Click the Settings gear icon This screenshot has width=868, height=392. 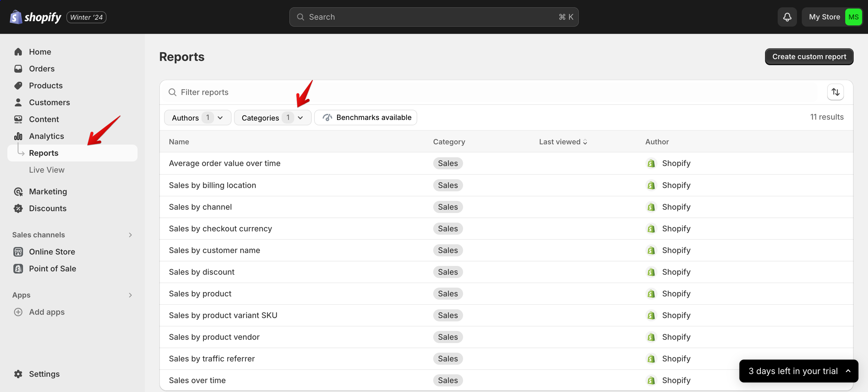pos(18,374)
